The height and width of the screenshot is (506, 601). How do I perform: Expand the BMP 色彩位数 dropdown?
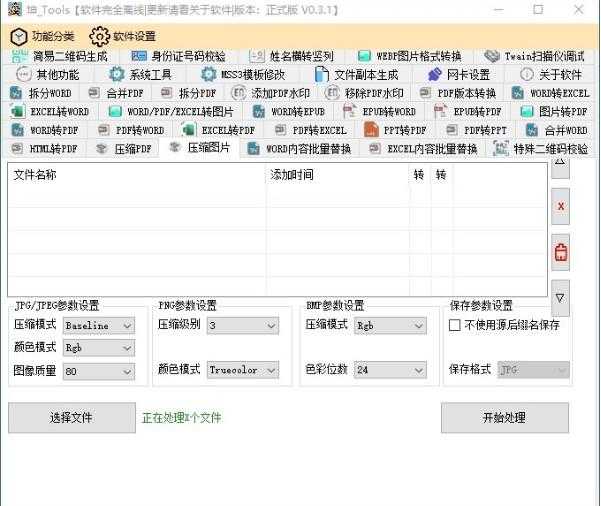pos(390,369)
